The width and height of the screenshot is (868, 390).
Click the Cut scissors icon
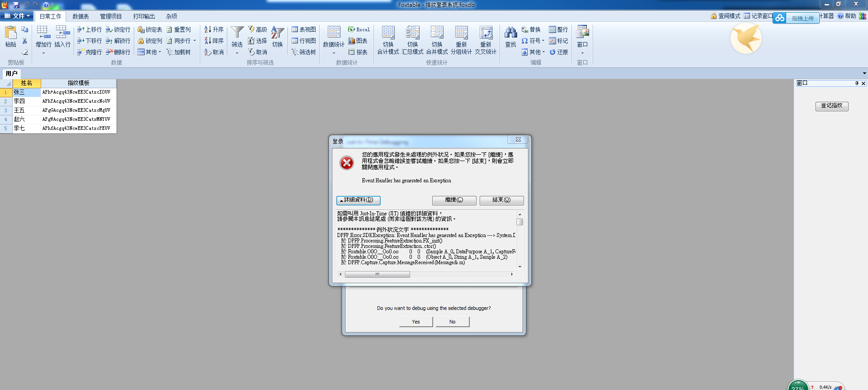click(x=25, y=41)
